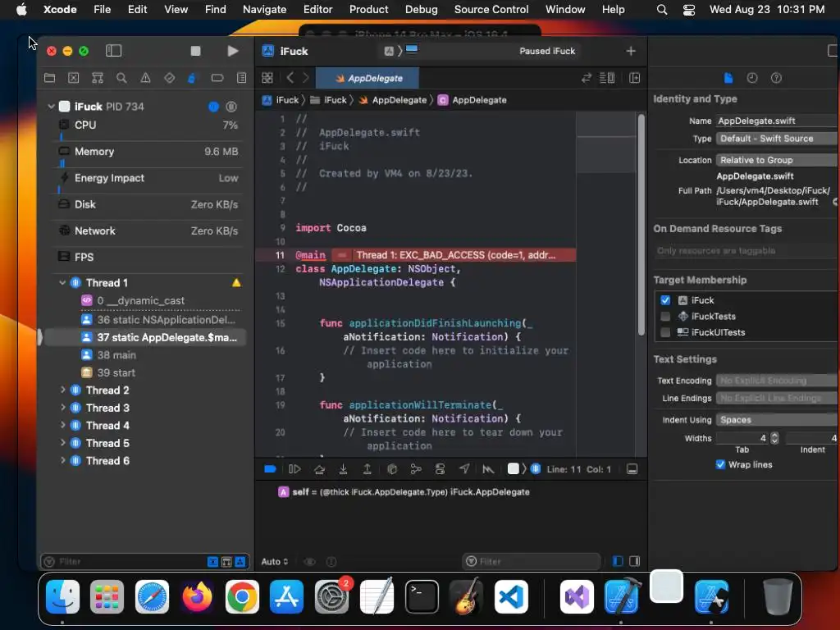The height and width of the screenshot is (630, 840).
Task: Open the Source Control navigator icon
Action: [73, 78]
